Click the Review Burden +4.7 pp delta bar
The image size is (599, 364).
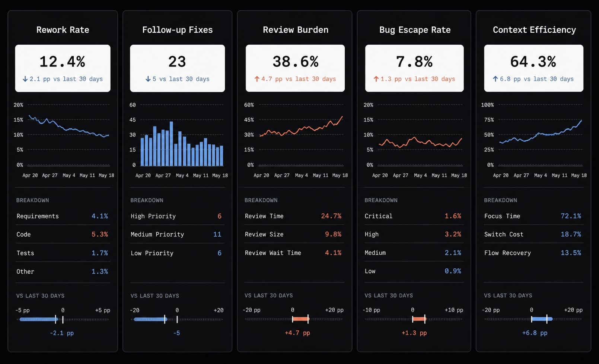click(301, 319)
